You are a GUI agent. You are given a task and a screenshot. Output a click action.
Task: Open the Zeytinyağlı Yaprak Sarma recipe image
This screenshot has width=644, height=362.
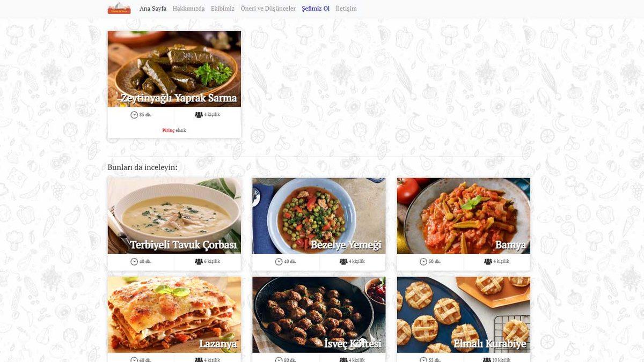click(x=174, y=69)
